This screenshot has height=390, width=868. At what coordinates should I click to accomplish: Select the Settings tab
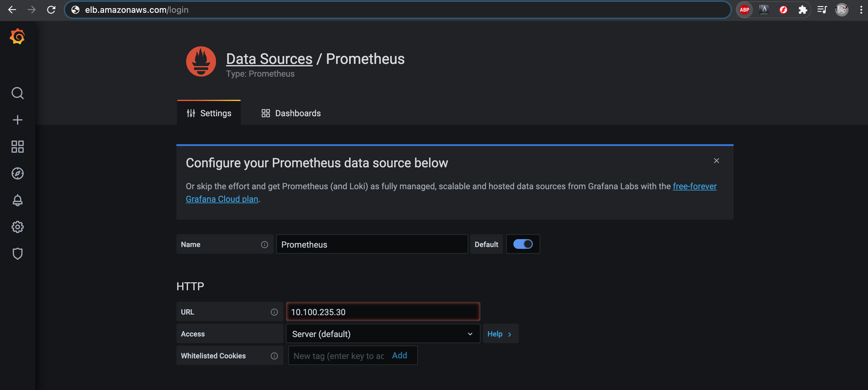pos(209,113)
